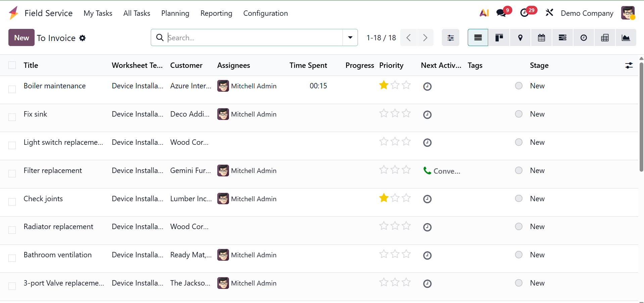
Task: Open optional columns settings dropdown
Action: click(x=629, y=66)
